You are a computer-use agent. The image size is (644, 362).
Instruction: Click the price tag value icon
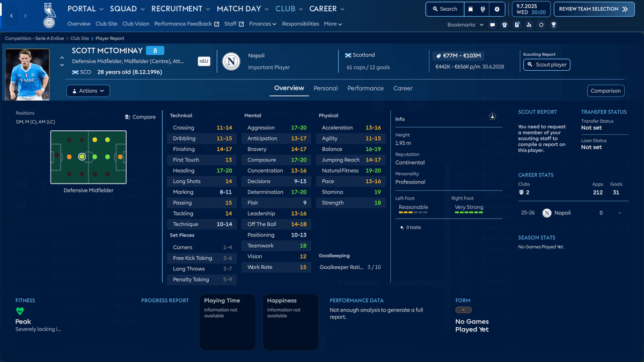tap(438, 56)
